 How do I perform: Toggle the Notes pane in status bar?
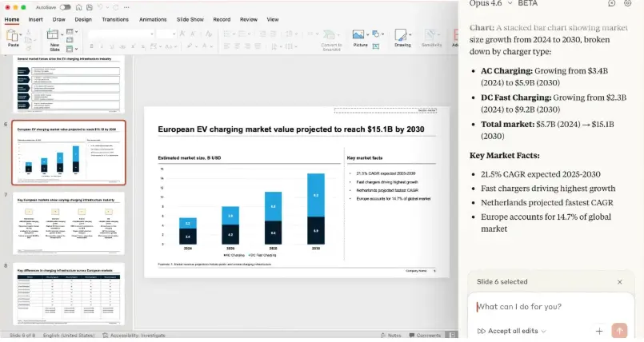pos(391,336)
